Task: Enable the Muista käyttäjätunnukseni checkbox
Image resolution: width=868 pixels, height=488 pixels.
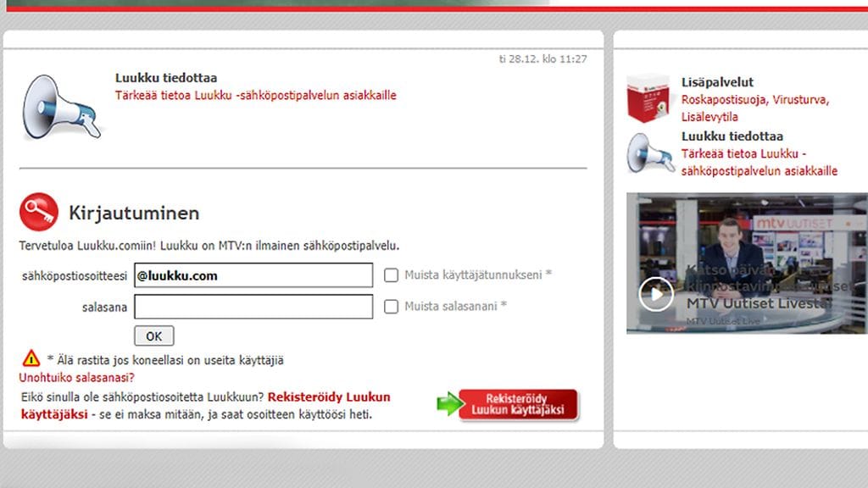Action: point(391,275)
